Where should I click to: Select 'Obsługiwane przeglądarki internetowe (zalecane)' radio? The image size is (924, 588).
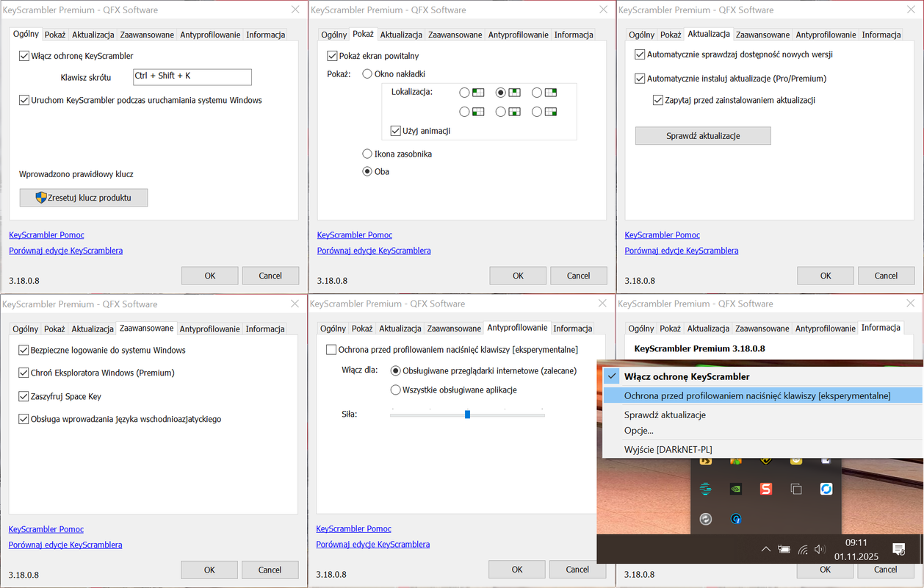(x=396, y=370)
